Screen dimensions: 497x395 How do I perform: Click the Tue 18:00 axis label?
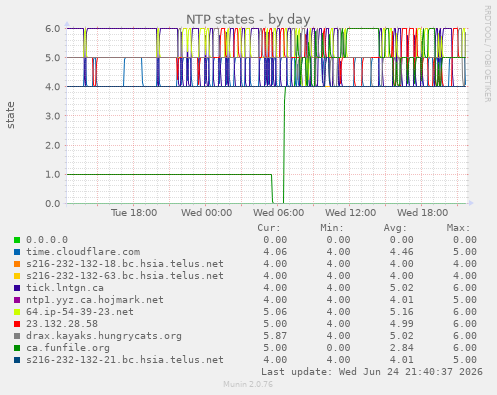coord(134,213)
